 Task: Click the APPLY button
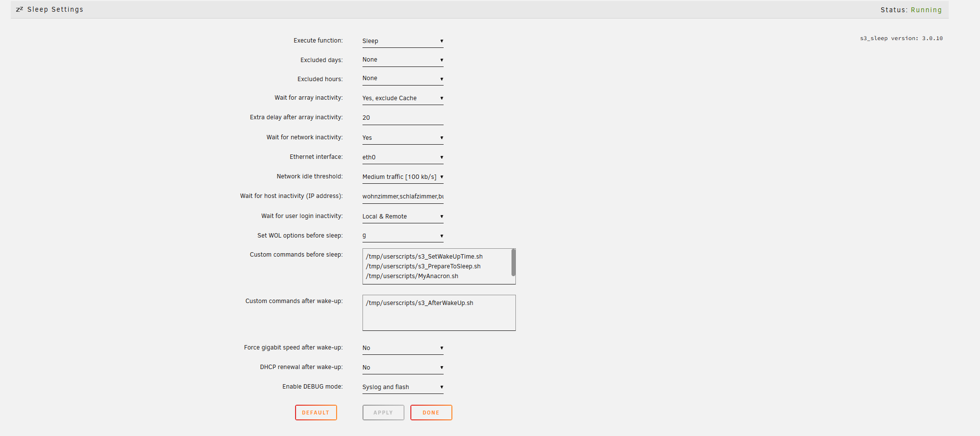[383, 413]
